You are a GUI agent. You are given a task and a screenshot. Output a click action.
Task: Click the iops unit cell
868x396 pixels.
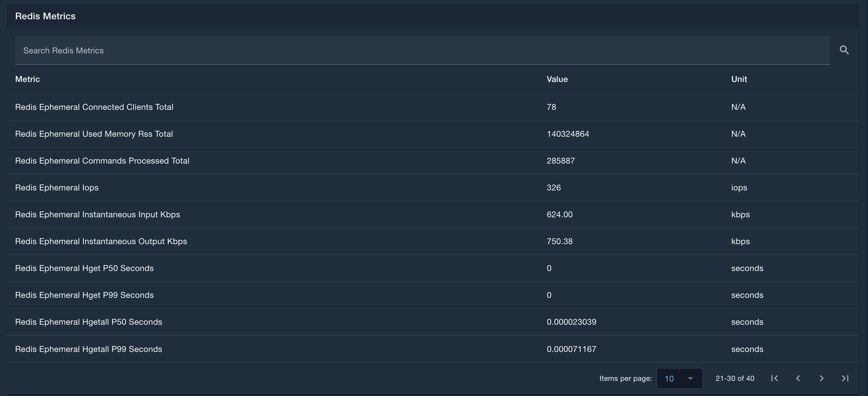(739, 188)
